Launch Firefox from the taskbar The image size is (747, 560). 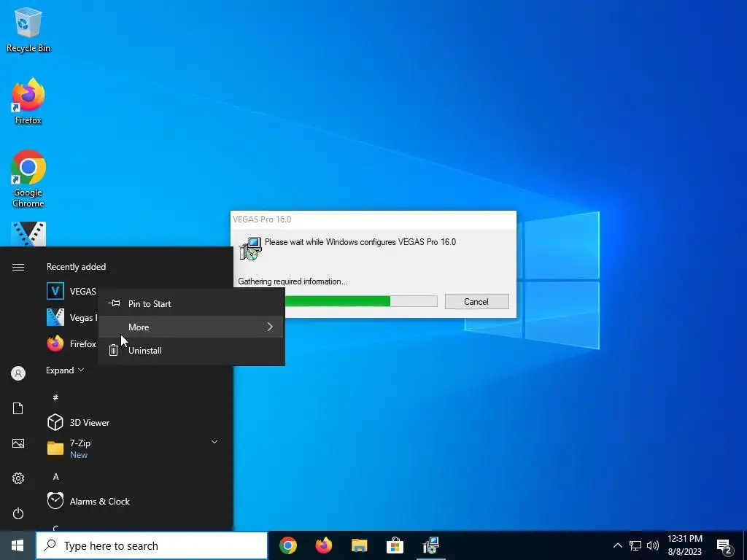(x=324, y=545)
